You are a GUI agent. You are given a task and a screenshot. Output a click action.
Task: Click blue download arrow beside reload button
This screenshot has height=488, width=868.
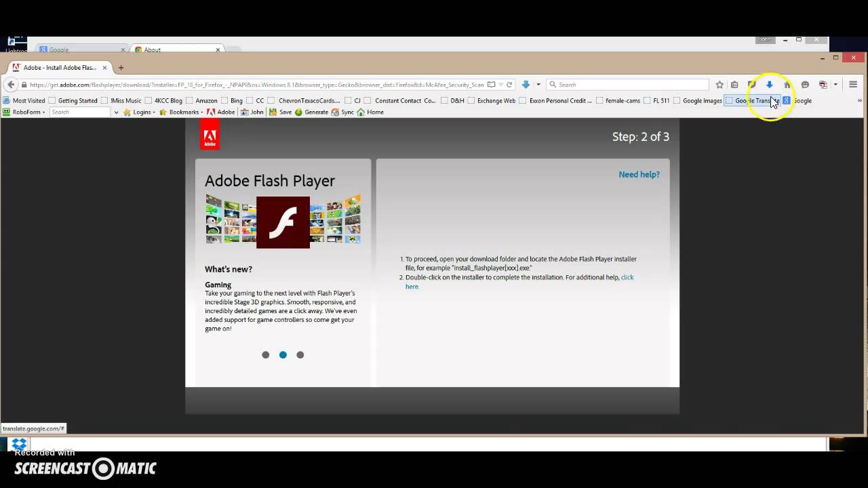point(526,85)
